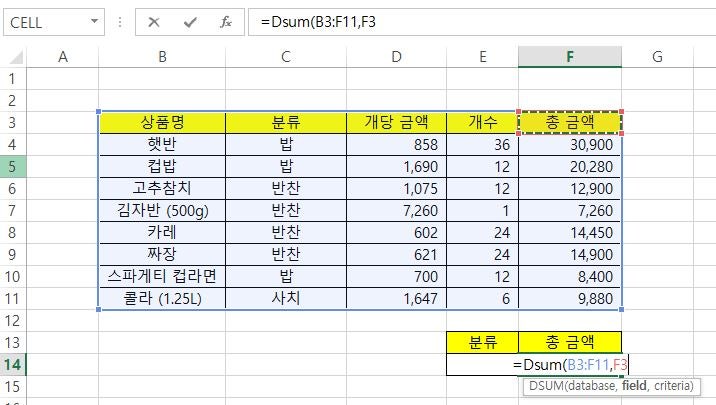716x405 pixels.
Task: Click total cell 30,900
Action: (570, 145)
